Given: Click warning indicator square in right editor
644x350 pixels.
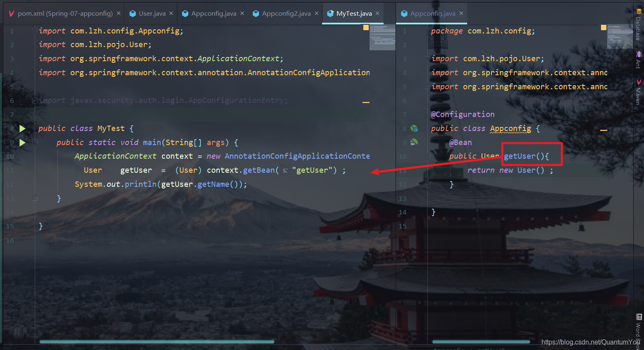Looking at the screenshot, I should (x=603, y=28).
